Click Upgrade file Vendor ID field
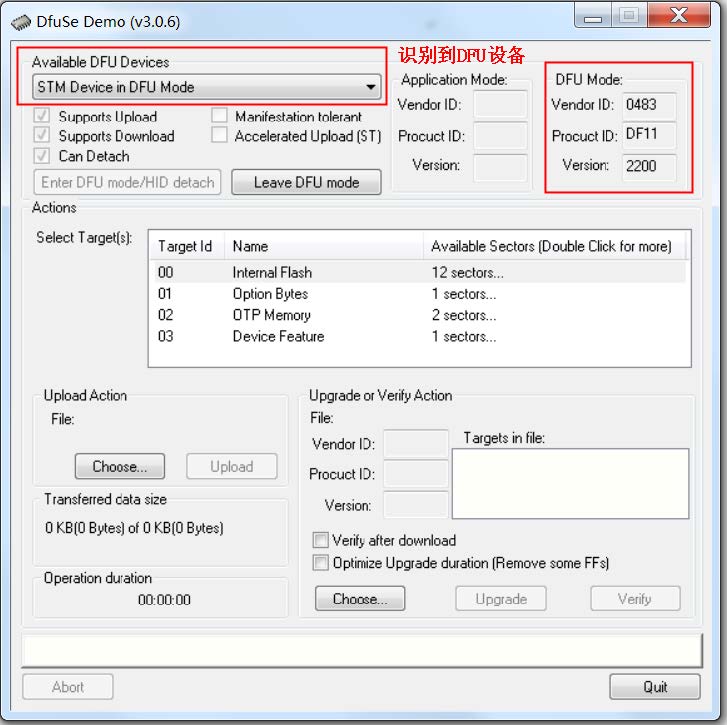Viewport: 727px width, 725px height. tap(416, 443)
